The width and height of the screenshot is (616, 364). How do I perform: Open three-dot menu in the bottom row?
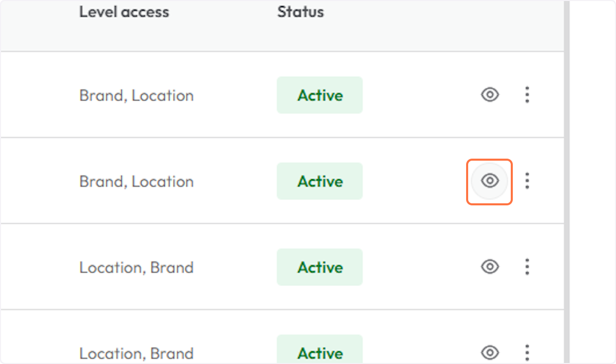point(527,353)
